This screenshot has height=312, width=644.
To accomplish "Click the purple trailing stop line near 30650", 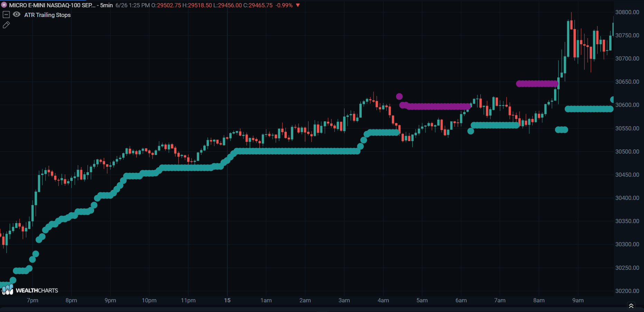I will pos(537,84).
